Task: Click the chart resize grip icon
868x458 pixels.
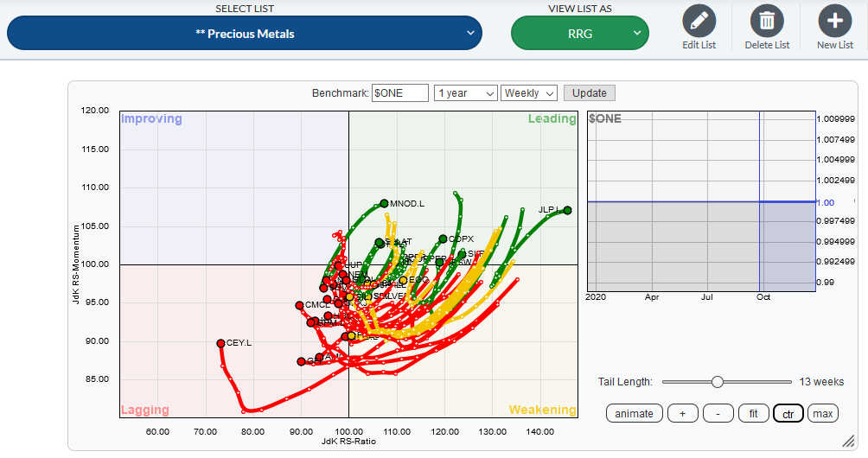Action: point(848,441)
